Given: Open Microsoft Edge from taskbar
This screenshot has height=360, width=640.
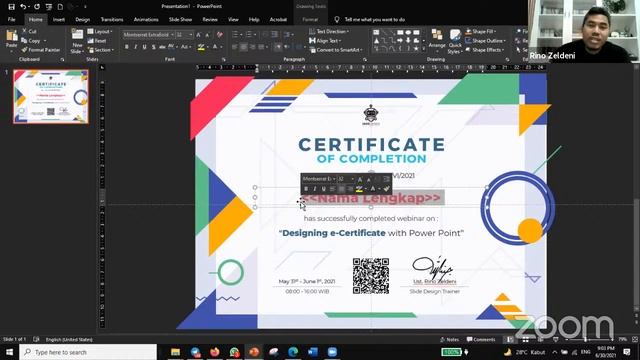Looking at the screenshot, I should [293, 352].
